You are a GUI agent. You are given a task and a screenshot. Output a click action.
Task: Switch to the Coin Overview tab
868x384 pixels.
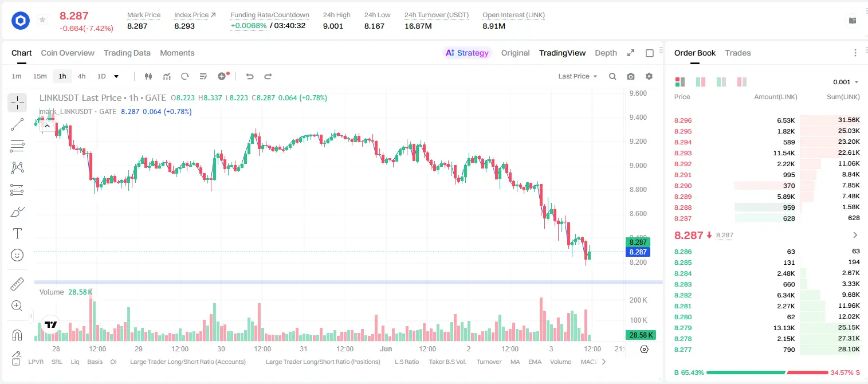click(x=68, y=53)
